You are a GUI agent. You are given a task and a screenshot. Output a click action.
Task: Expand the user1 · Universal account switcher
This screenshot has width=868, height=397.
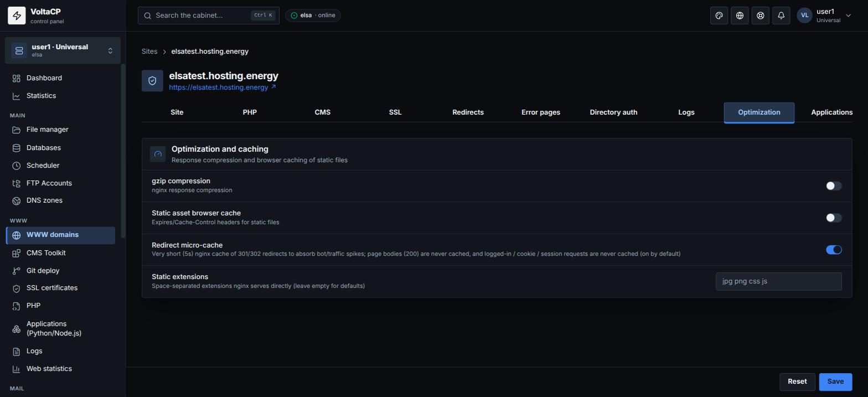point(63,50)
